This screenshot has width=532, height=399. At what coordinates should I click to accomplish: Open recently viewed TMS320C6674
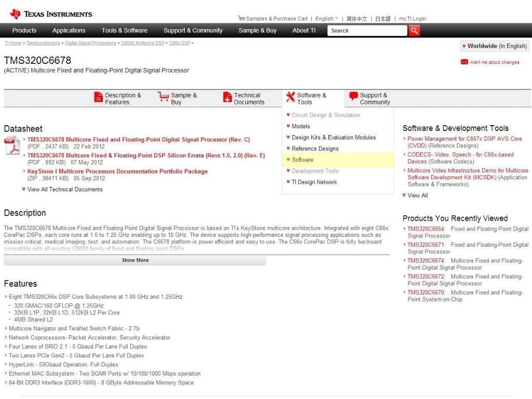426,261
